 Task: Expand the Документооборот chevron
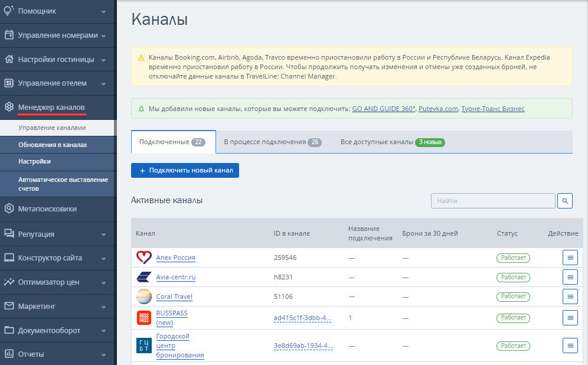pyautogui.click(x=103, y=331)
